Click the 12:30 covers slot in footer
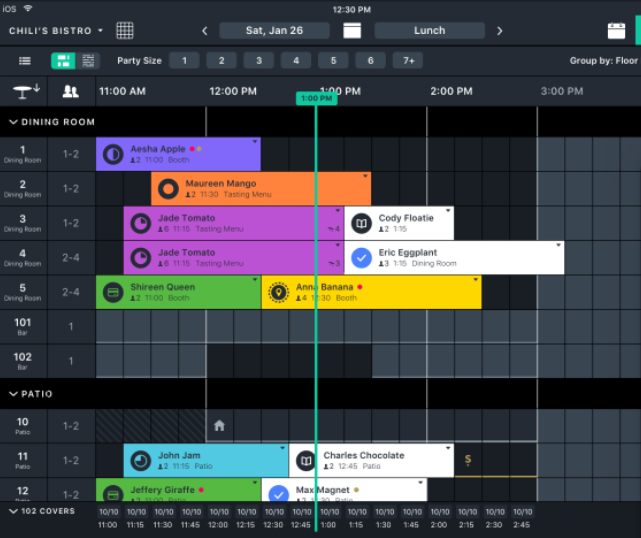The width and height of the screenshot is (641, 538). pyautogui.click(x=274, y=518)
